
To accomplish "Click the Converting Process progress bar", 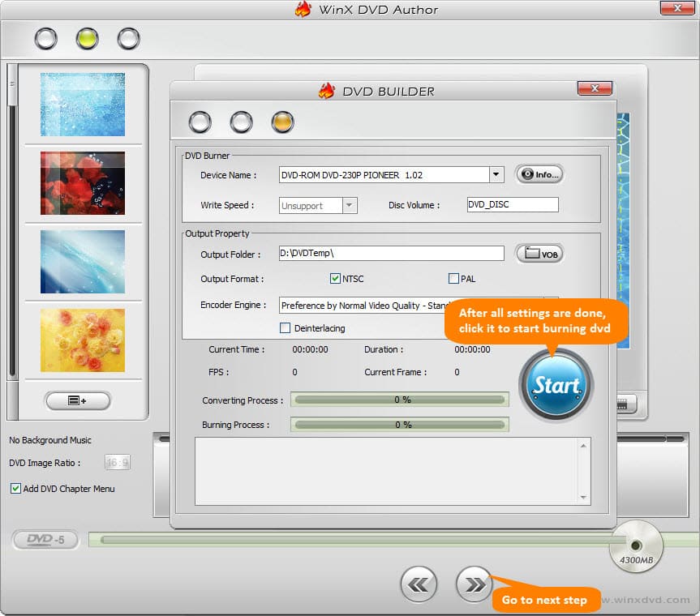I will 400,400.
